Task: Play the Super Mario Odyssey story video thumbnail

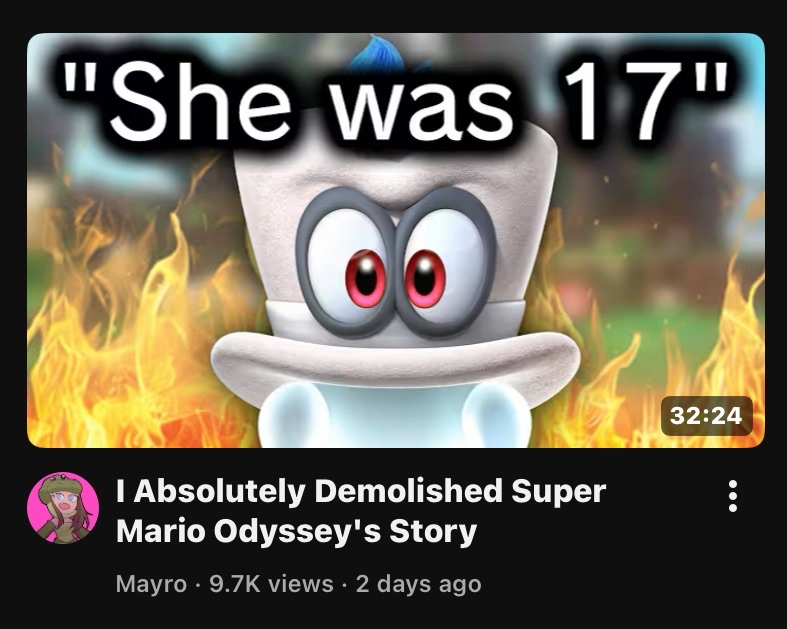Action: (x=396, y=240)
